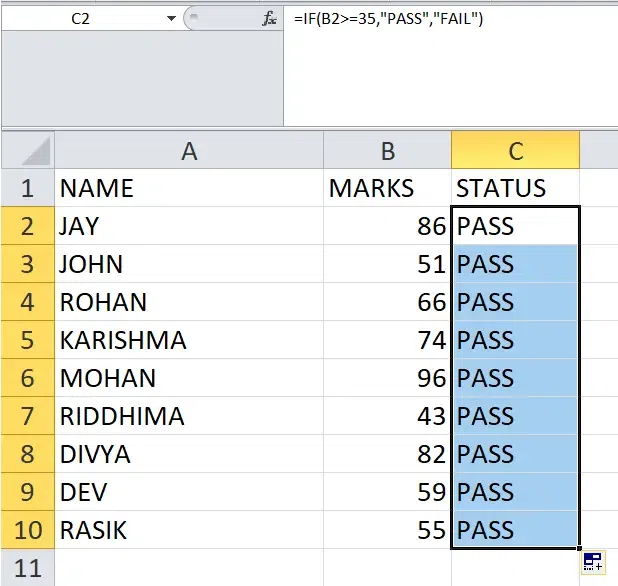Select row 8 header

click(28, 454)
